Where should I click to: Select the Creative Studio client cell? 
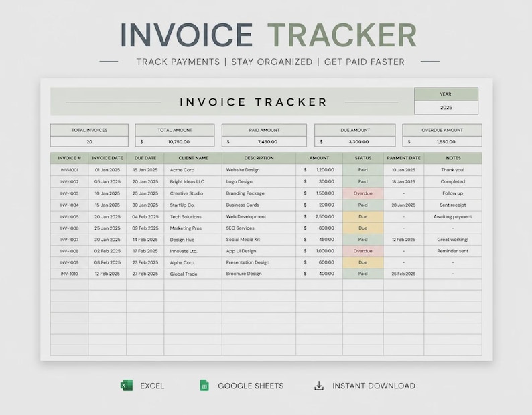point(193,193)
